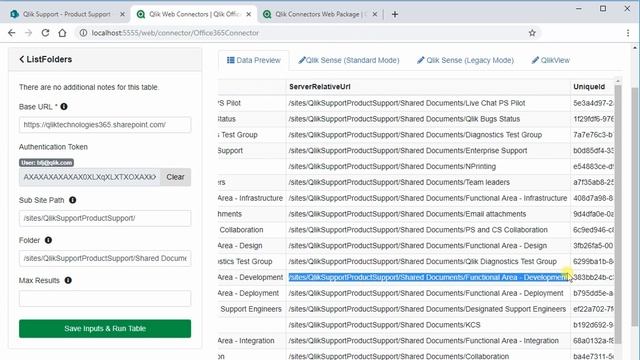Click highlighted Functional Area - Development URL

[428, 278]
